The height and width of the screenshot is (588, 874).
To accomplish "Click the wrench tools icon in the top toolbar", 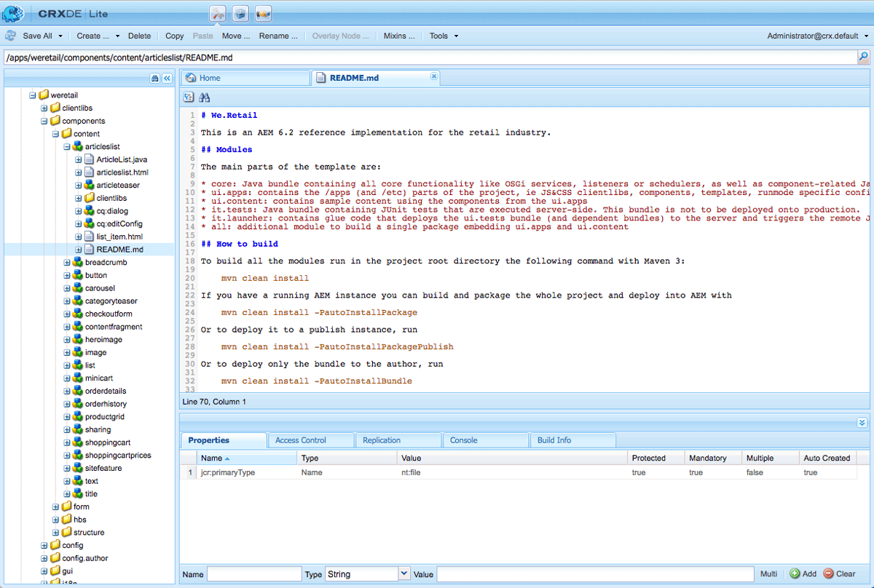I will pos(217,13).
